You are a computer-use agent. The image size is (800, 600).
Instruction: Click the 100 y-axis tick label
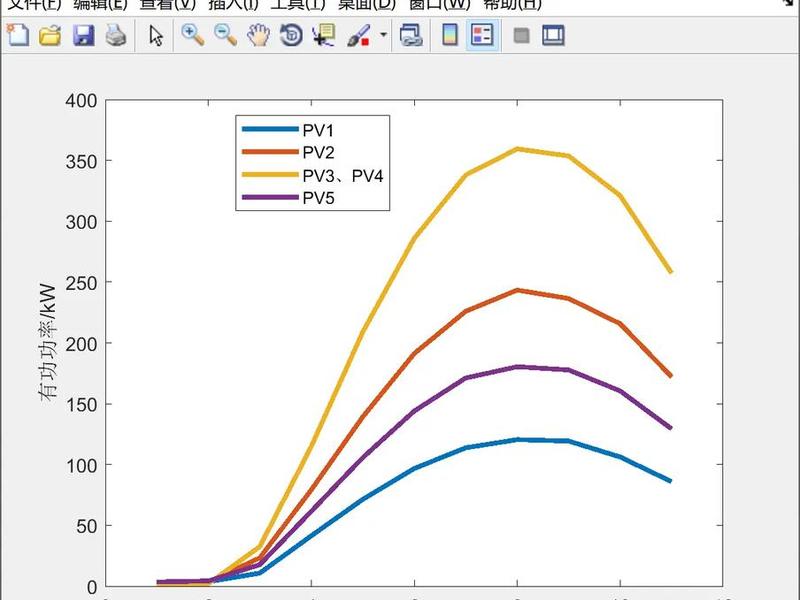click(x=81, y=465)
